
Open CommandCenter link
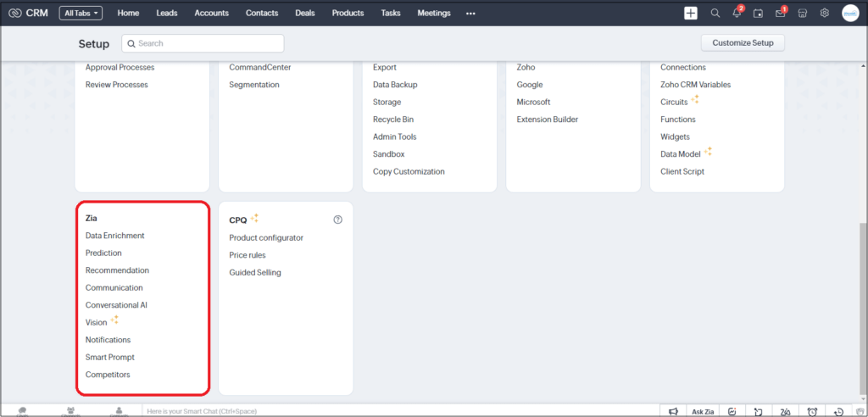tap(260, 68)
